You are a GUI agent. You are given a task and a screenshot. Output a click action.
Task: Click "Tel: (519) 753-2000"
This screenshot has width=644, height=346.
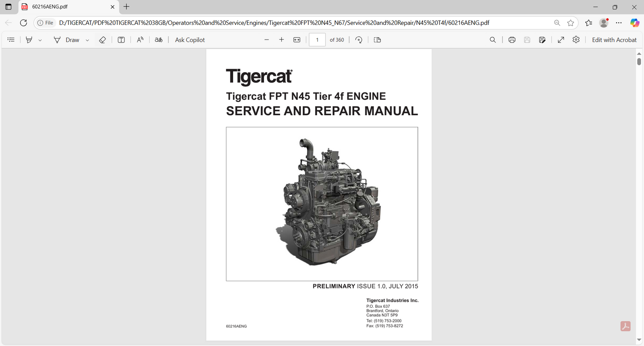click(x=384, y=321)
